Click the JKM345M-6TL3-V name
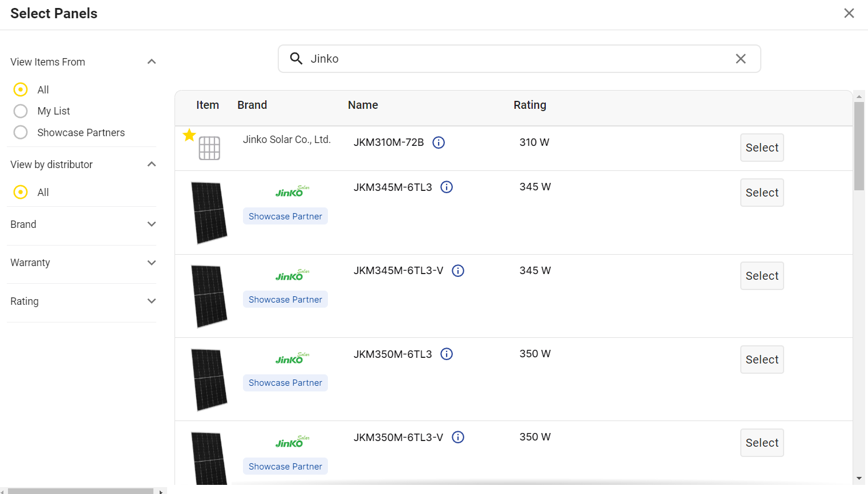Viewport: 868px width, 494px height. pos(398,271)
